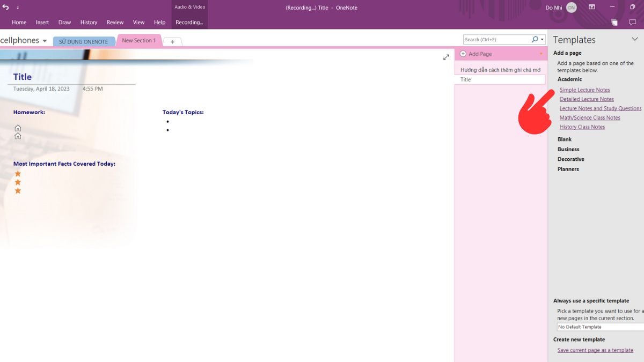This screenshot has width=644, height=362.
Task: Open the History ribbon tab
Action: pyautogui.click(x=89, y=23)
